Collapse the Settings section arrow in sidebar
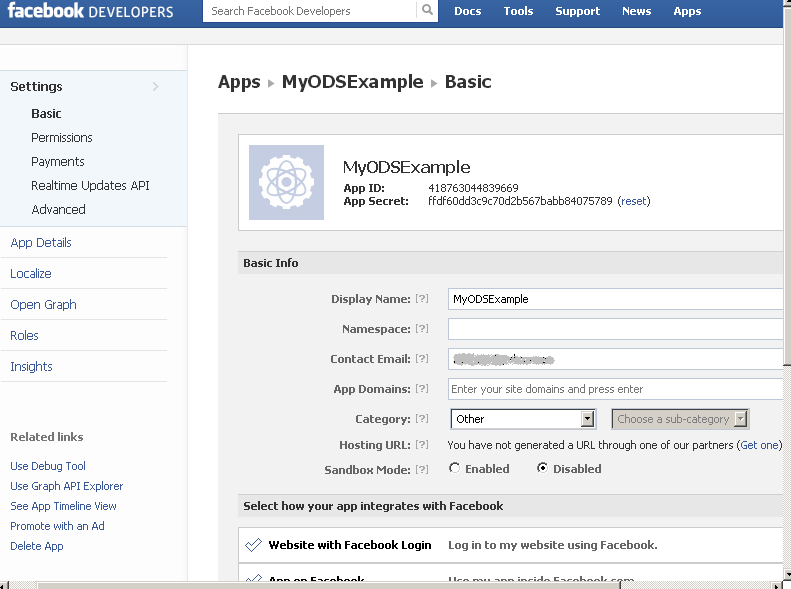Viewport: 791px width, 589px height. (156, 87)
